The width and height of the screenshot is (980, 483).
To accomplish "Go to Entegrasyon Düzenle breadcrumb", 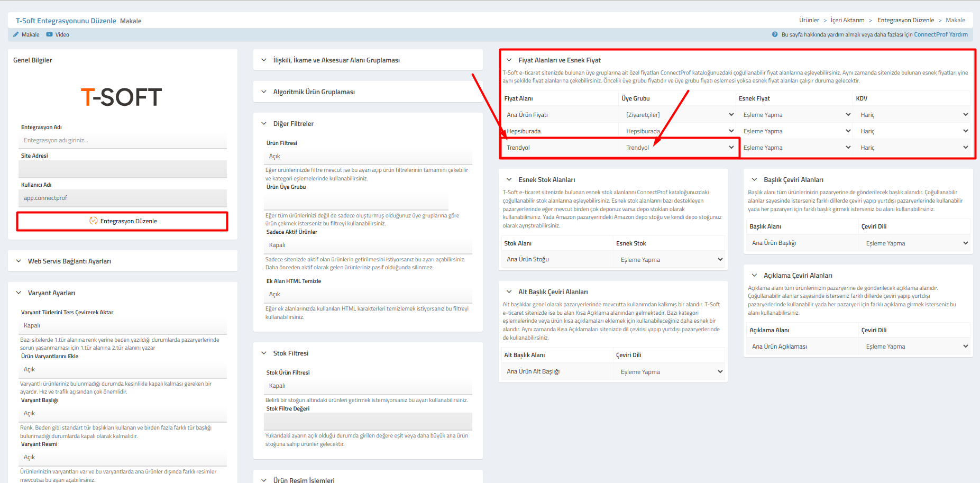I will (x=905, y=20).
